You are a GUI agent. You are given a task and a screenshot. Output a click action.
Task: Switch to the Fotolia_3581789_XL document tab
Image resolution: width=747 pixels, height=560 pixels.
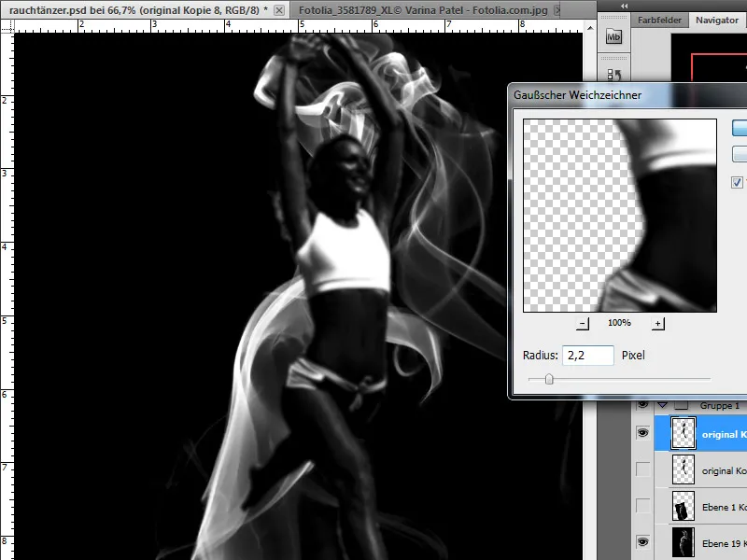423,10
